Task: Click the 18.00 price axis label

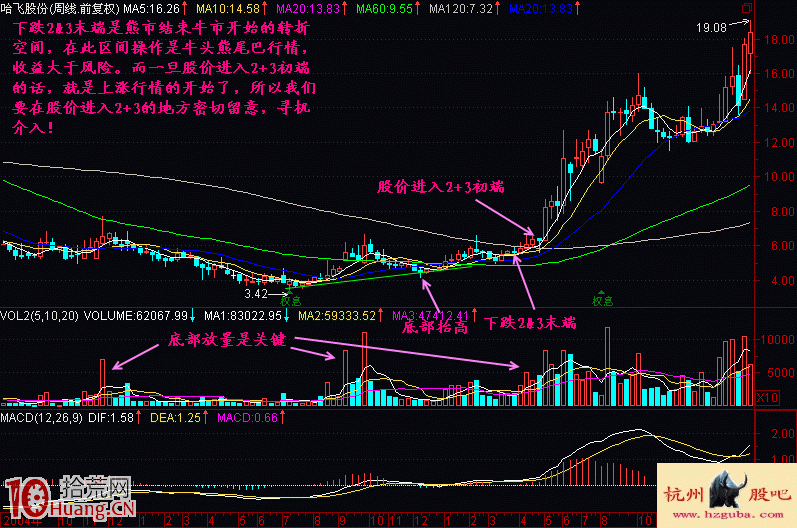Action: coord(780,40)
